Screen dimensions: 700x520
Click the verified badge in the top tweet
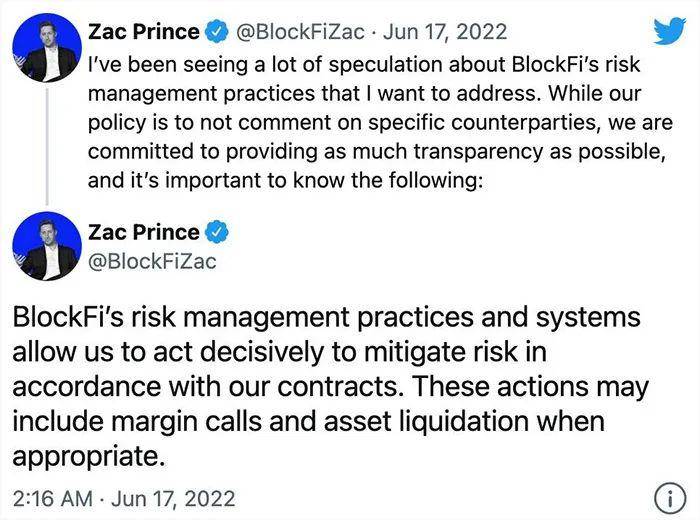click(217, 32)
